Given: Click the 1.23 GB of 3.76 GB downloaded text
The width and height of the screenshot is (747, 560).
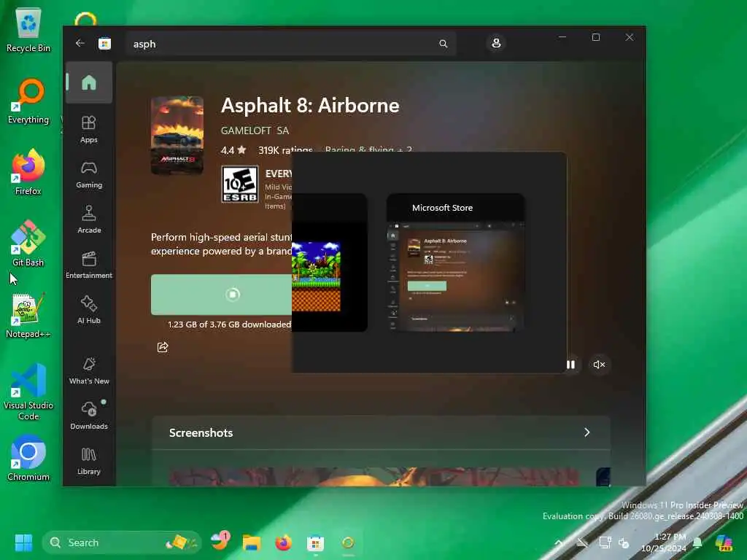Looking at the screenshot, I should point(229,324).
